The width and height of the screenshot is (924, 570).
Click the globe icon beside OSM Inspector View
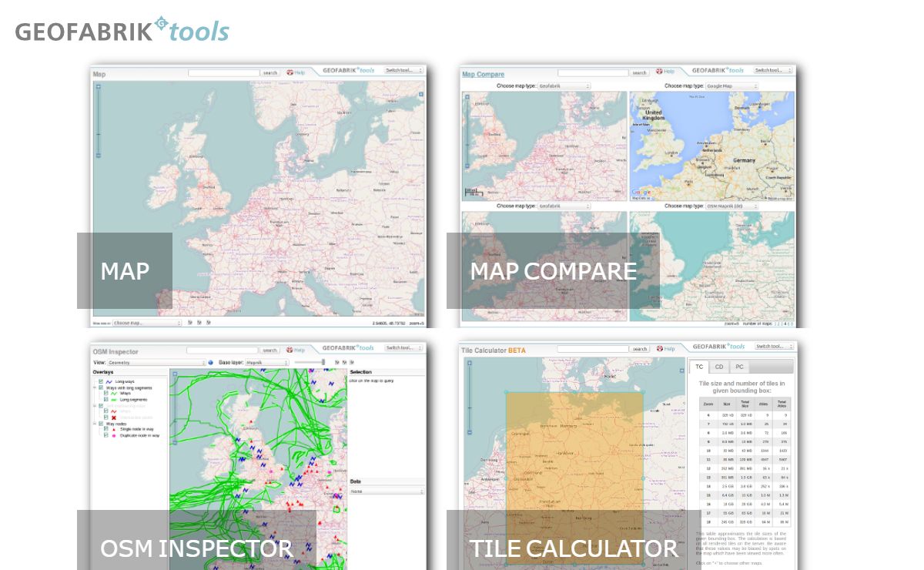click(x=211, y=362)
